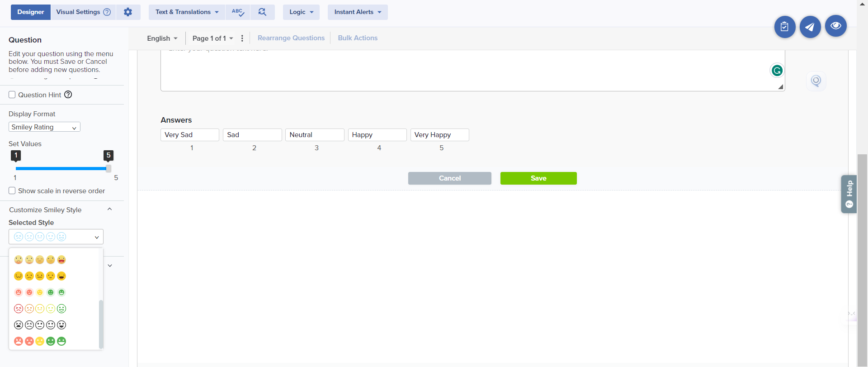This screenshot has width=868, height=367.
Task: Toggle Show scale in reverse order
Action: pyautogui.click(x=12, y=191)
